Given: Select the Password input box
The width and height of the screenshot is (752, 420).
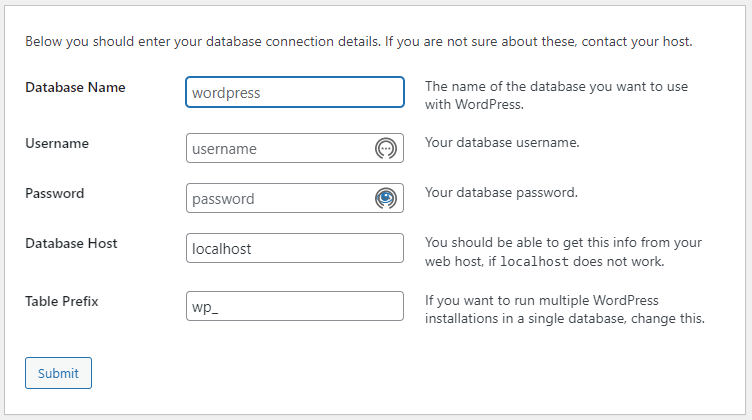Looking at the screenshot, I should pos(295,198).
